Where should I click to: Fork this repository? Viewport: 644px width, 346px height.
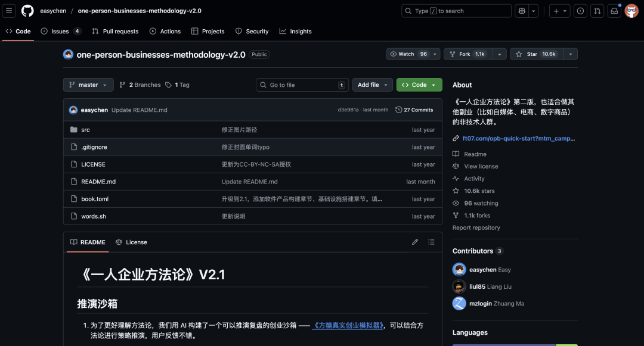click(467, 54)
